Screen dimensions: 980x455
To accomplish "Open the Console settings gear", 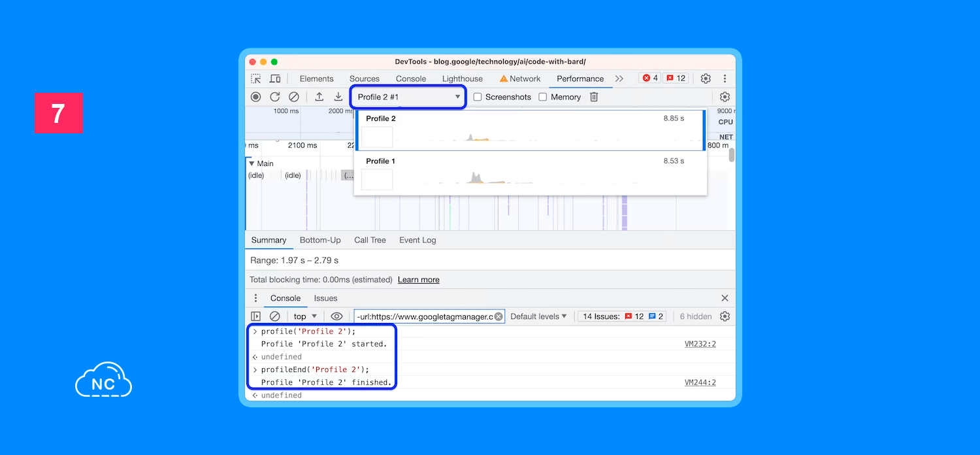I will click(x=725, y=316).
